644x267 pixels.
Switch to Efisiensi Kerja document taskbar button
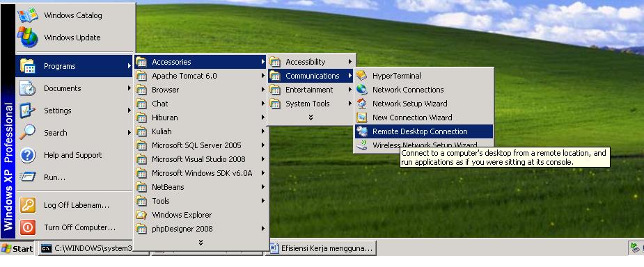point(322,248)
